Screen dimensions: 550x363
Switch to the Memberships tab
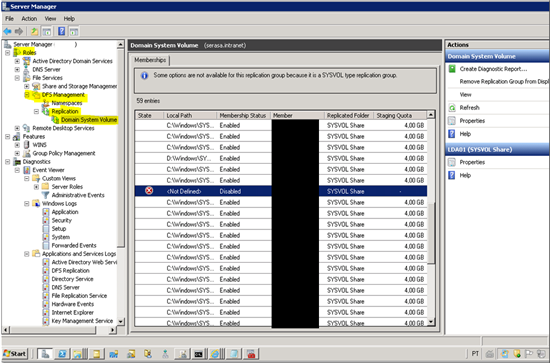150,60
